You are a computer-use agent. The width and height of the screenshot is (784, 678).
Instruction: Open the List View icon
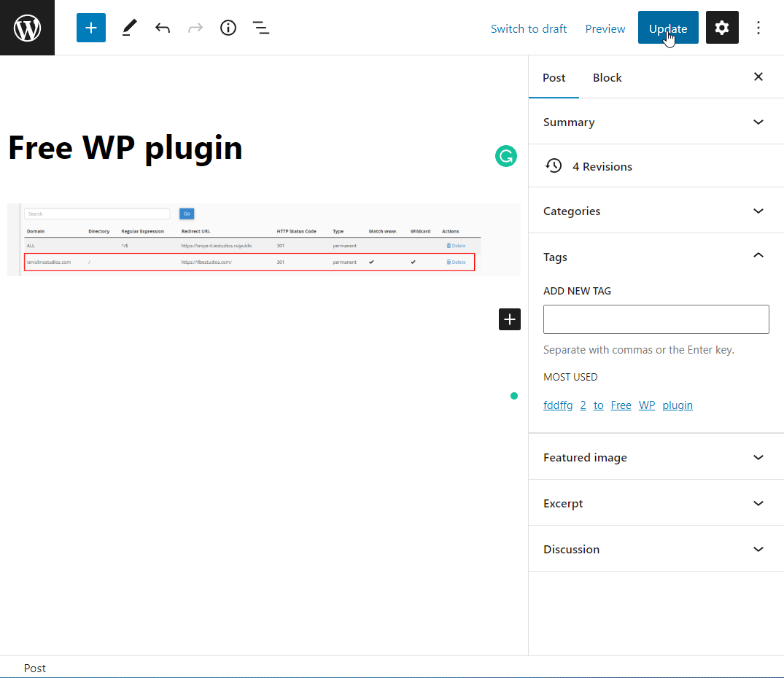click(x=261, y=28)
